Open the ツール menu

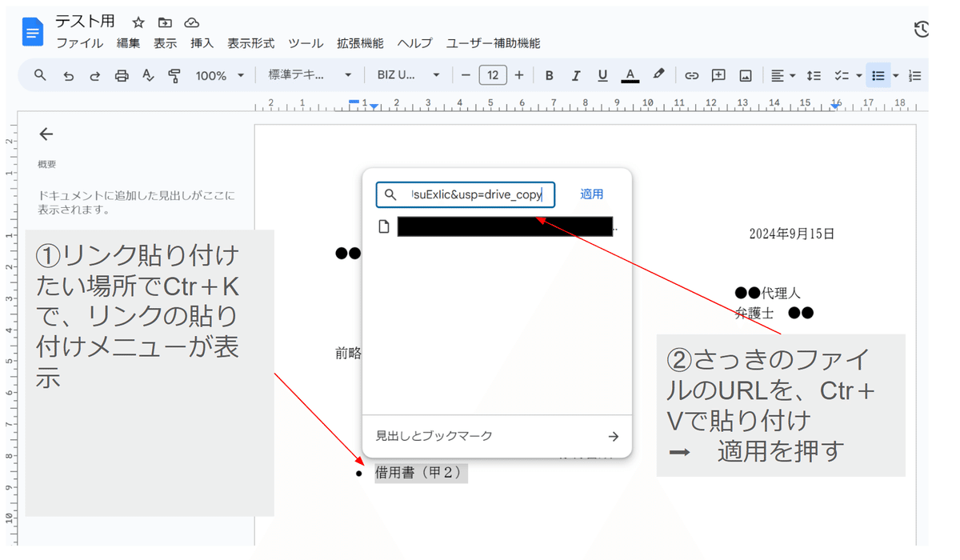(306, 43)
